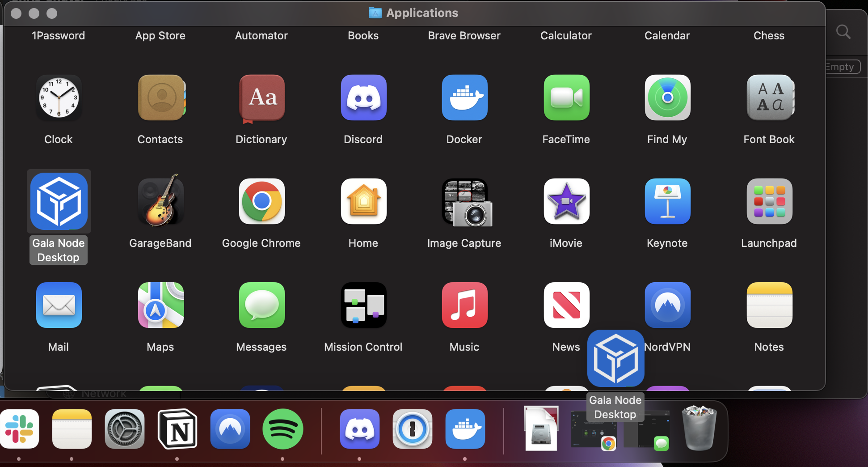This screenshot has width=868, height=467.
Task: Click the App Store label
Action: pos(160,36)
